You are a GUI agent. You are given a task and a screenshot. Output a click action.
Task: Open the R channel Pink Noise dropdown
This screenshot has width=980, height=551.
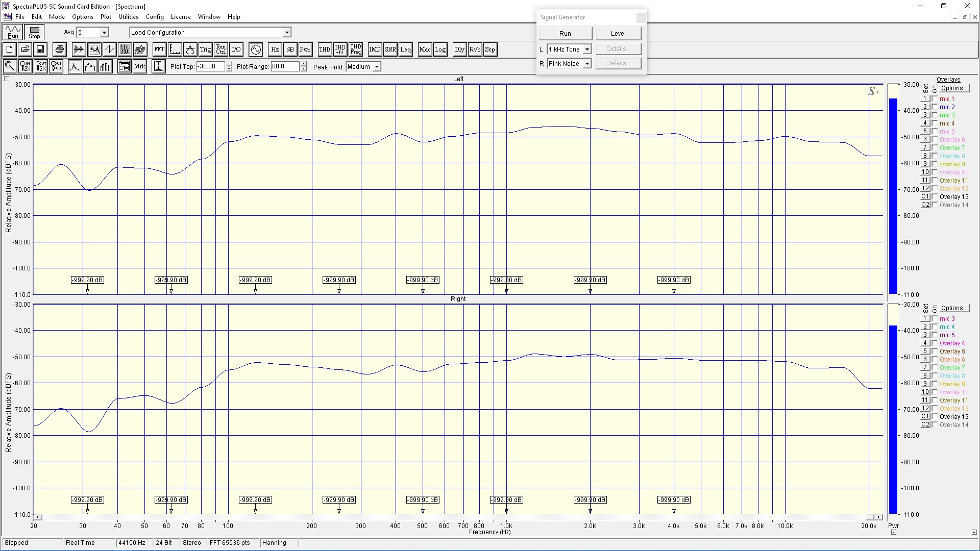(587, 64)
